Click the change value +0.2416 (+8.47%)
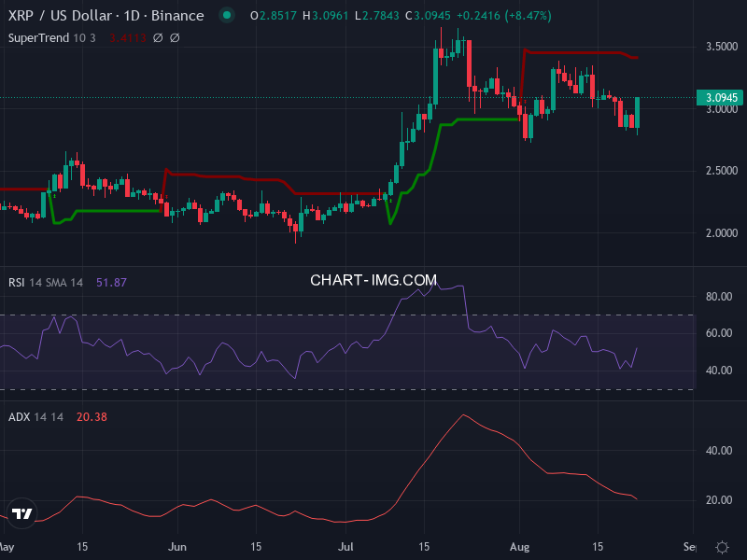Image resolution: width=747 pixels, height=560 pixels. (x=504, y=16)
